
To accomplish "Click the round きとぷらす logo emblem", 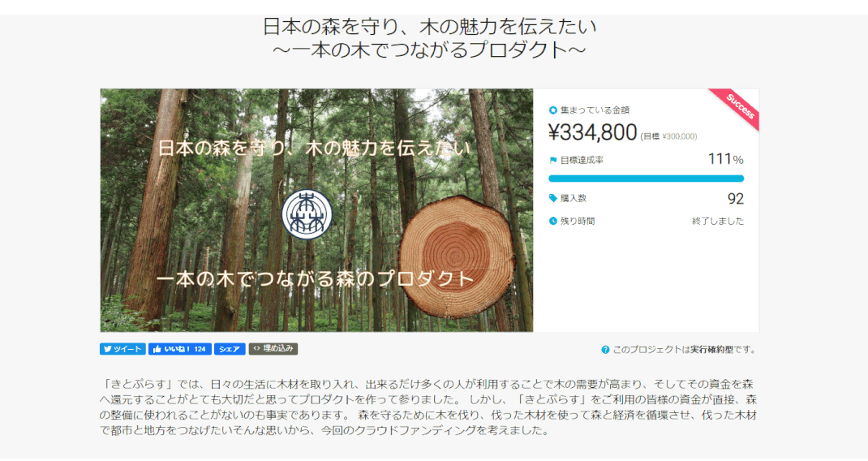I will pos(307,214).
